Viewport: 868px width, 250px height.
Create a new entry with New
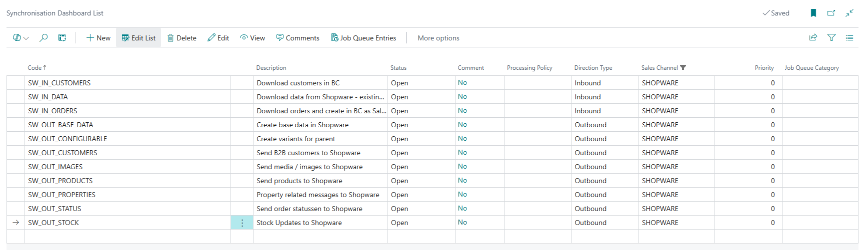98,38
